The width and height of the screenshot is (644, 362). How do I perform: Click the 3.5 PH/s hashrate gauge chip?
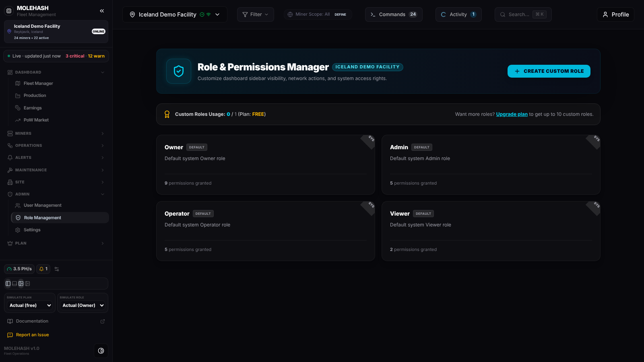pyautogui.click(x=19, y=269)
